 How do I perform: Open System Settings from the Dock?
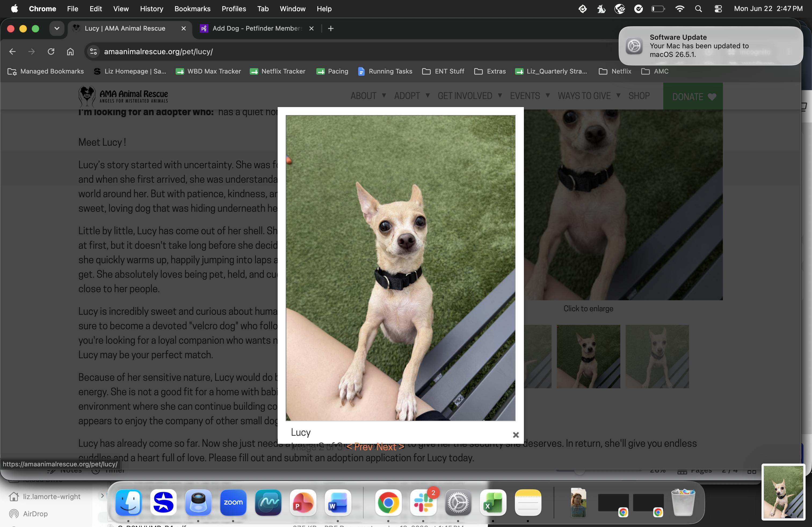[458, 503]
